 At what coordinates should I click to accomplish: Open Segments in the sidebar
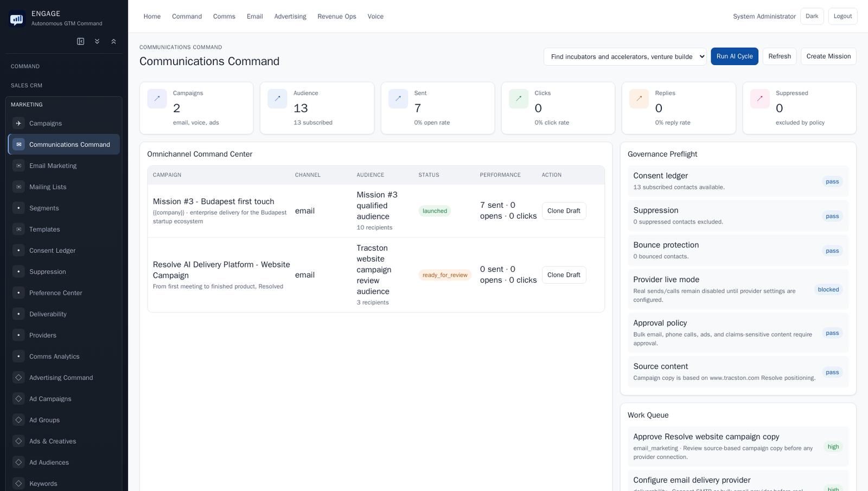click(64, 208)
